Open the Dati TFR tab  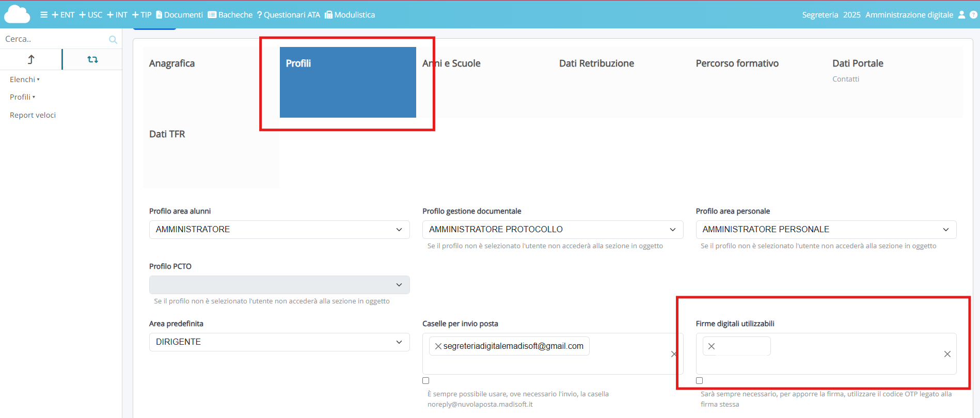211,153
